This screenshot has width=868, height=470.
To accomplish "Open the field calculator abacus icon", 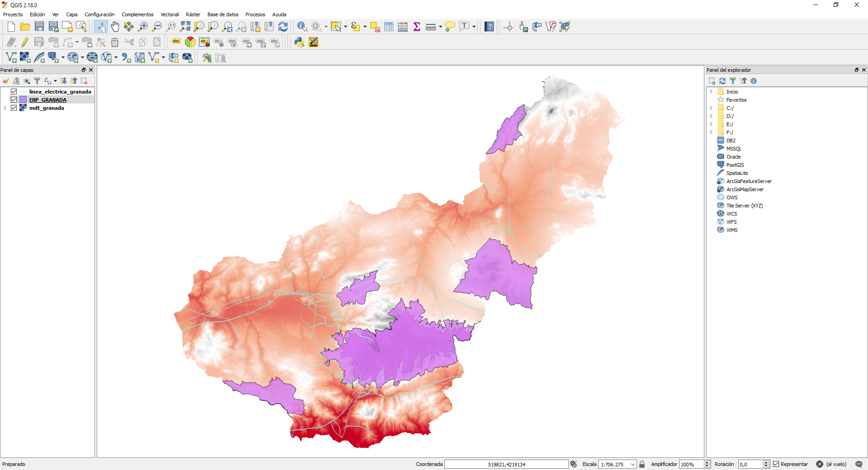I will coord(403,27).
